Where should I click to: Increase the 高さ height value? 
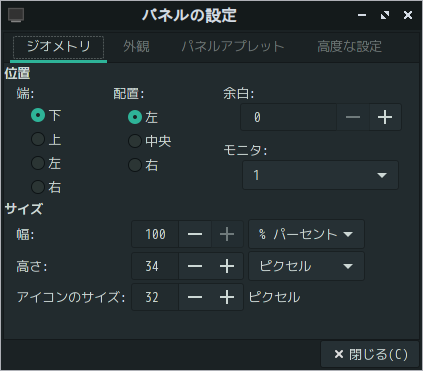[227, 266]
